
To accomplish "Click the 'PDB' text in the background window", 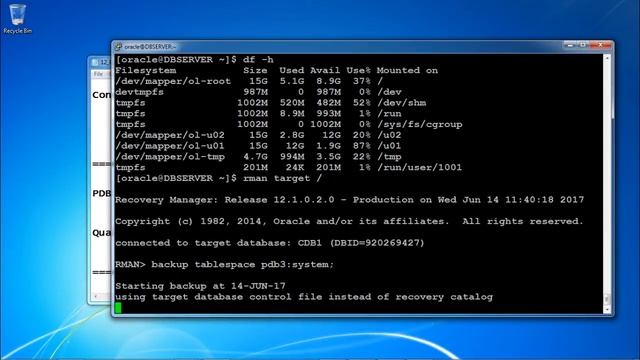I will (x=102, y=193).
